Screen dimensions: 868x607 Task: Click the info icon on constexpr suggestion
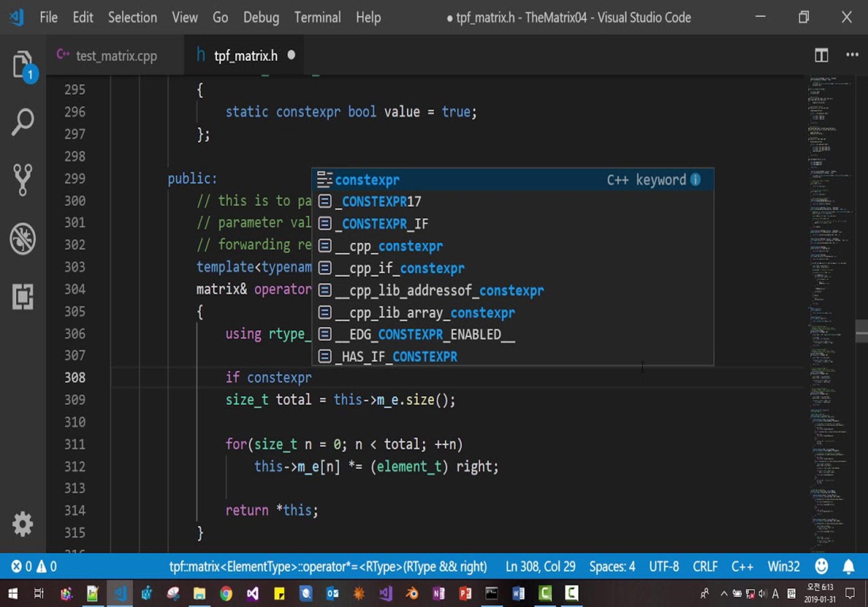tap(696, 180)
